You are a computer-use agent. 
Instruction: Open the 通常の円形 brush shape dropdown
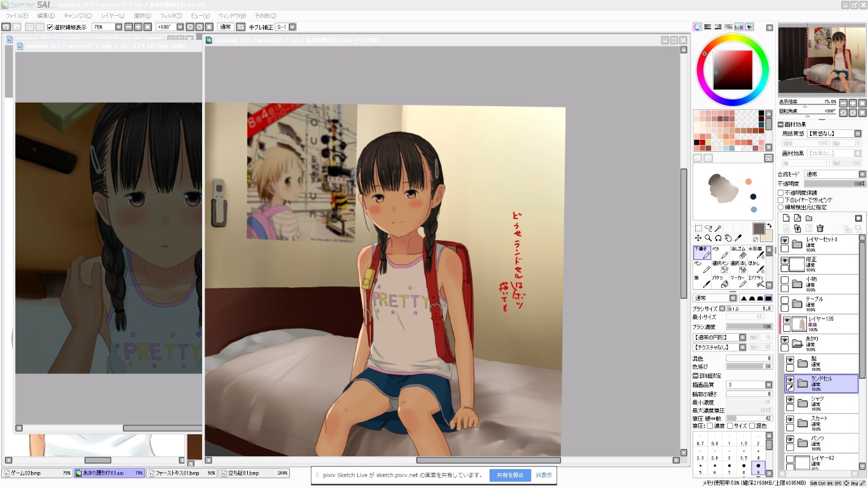tap(720, 337)
